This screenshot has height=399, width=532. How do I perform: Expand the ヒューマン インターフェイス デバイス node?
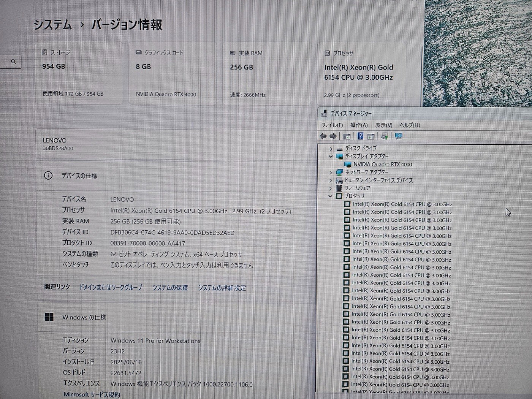point(331,180)
